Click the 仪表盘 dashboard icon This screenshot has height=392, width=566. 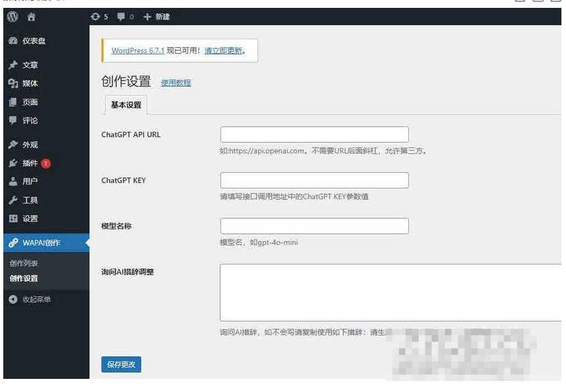[13, 41]
